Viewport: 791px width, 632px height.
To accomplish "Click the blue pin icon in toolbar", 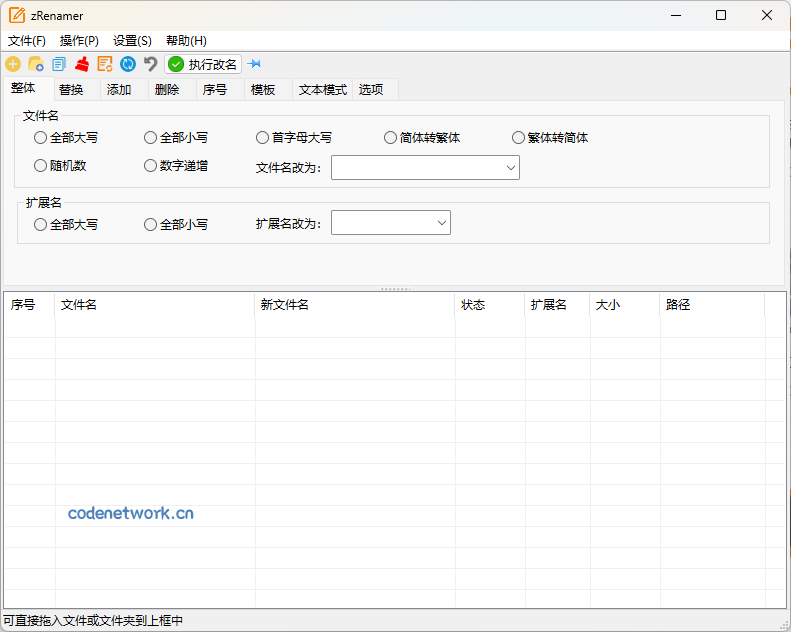I will coord(254,64).
